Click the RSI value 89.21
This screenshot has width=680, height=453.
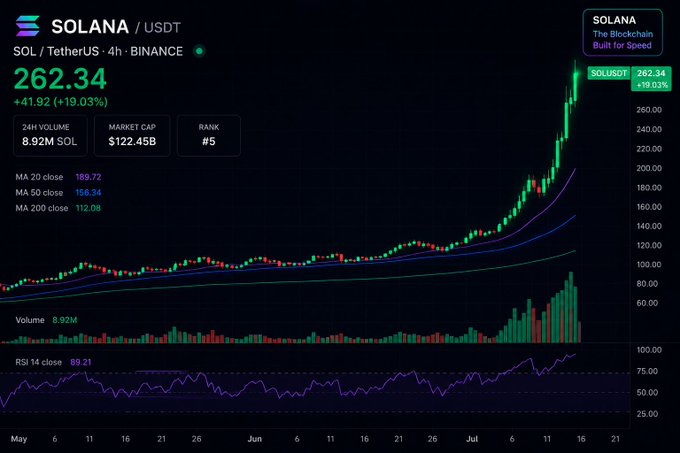[x=81, y=362]
